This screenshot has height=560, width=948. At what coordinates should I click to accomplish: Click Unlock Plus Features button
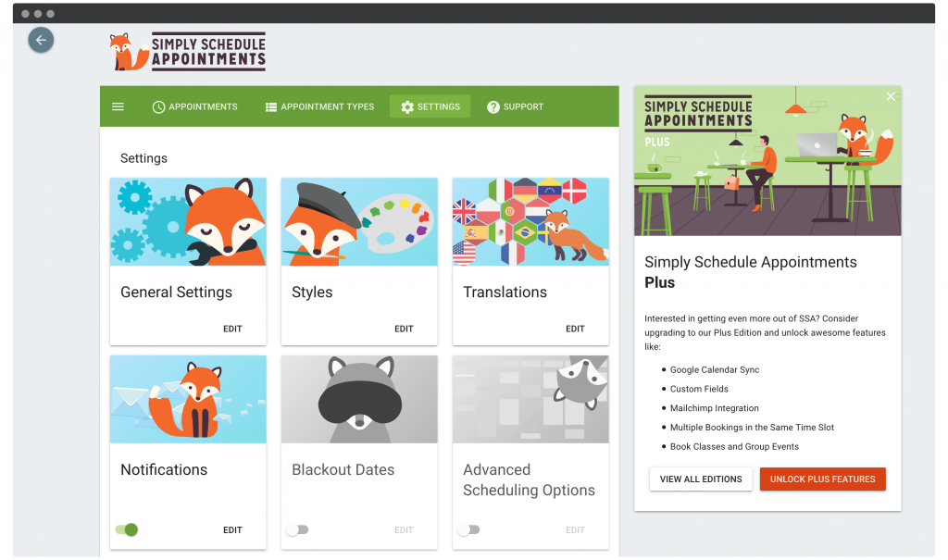(822, 479)
